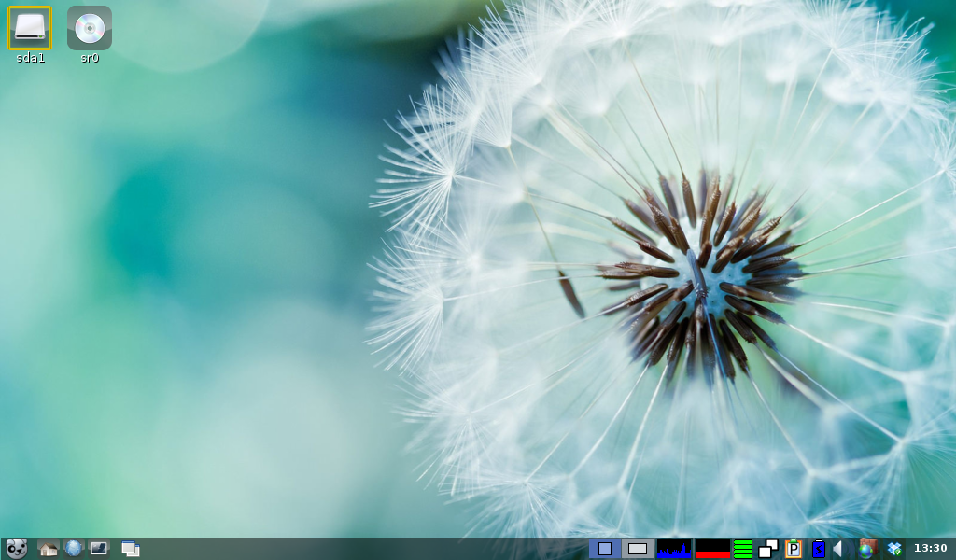Open the sr0 optical disc icon
The height and width of the screenshot is (560, 956).
(x=90, y=28)
